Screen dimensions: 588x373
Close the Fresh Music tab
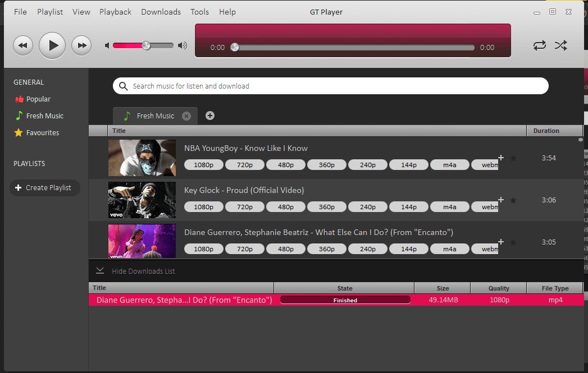tap(186, 116)
